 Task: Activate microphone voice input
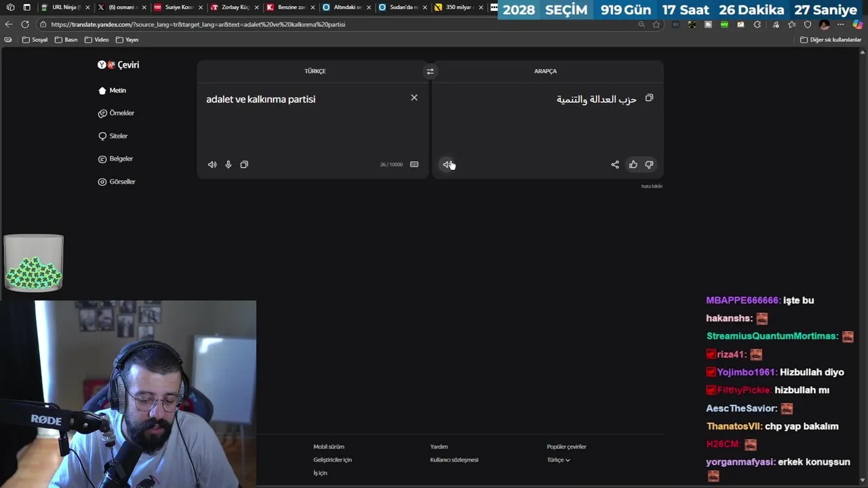point(229,165)
